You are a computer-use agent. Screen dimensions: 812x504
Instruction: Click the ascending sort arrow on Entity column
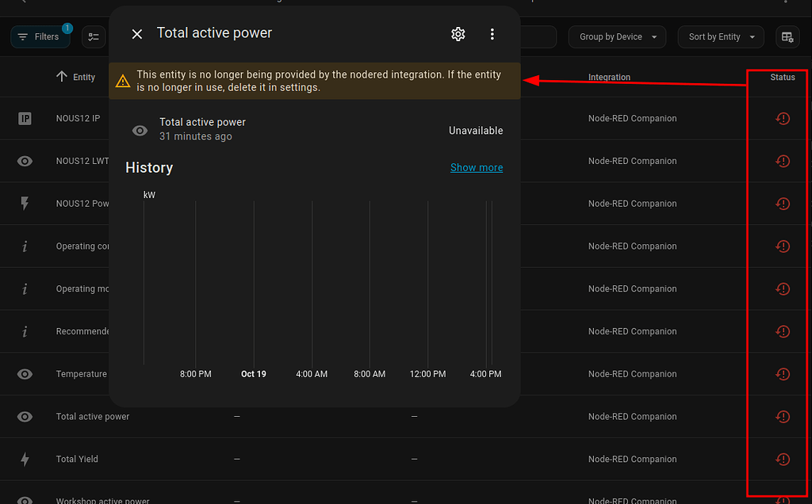[x=63, y=76]
